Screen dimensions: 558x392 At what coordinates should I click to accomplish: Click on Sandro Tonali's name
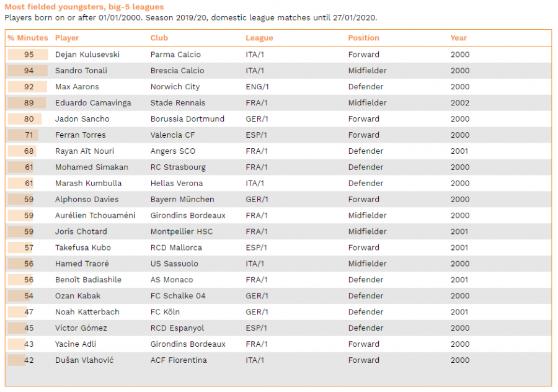[x=81, y=71]
